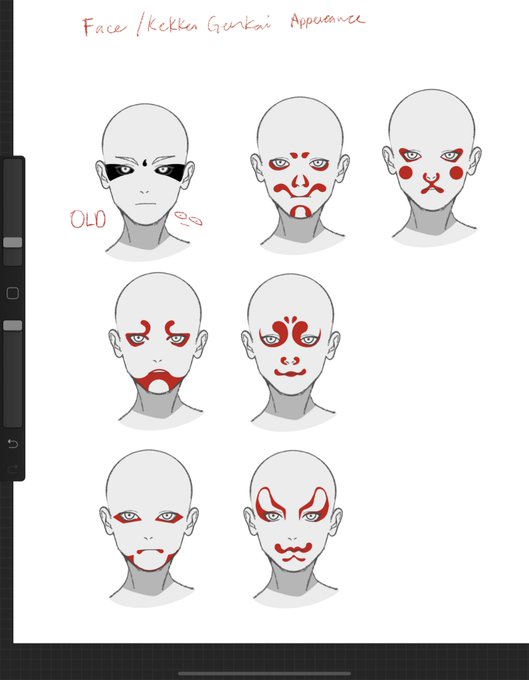Tap the face with the black eye band

coord(145,182)
